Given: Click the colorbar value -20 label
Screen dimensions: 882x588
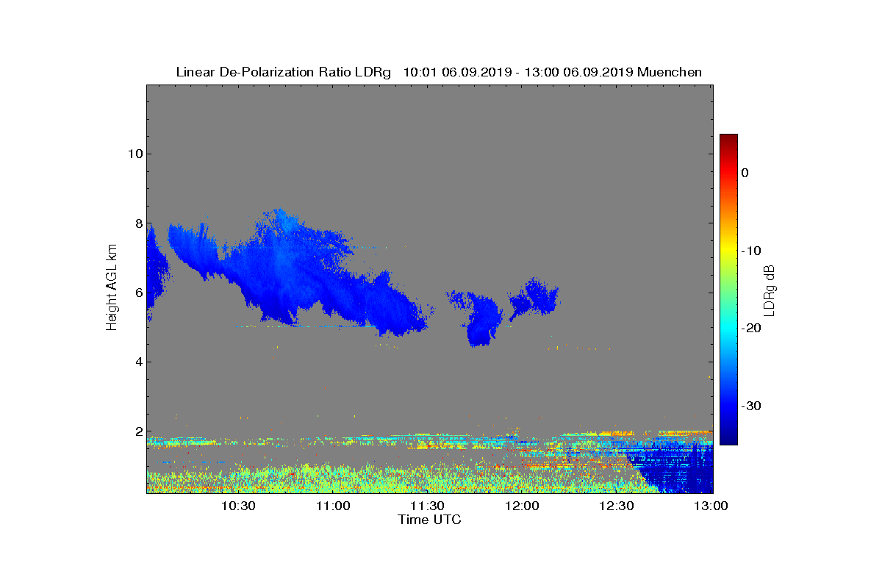Looking at the screenshot, I should [750, 329].
